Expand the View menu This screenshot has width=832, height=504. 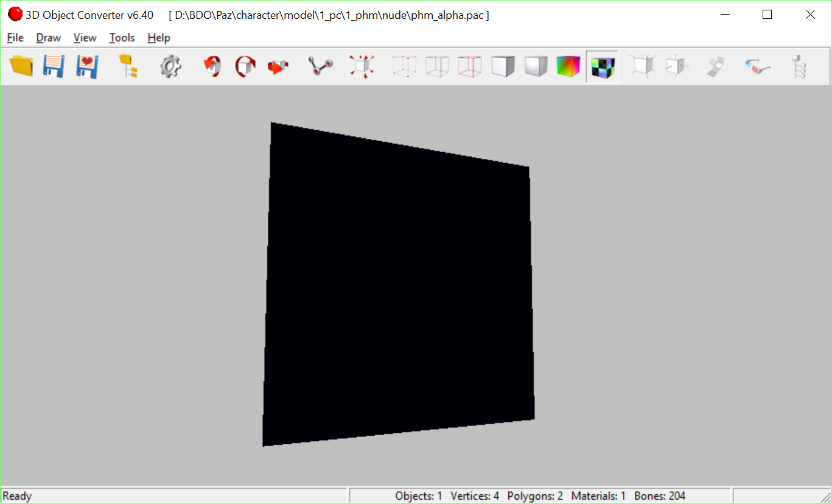tap(85, 38)
